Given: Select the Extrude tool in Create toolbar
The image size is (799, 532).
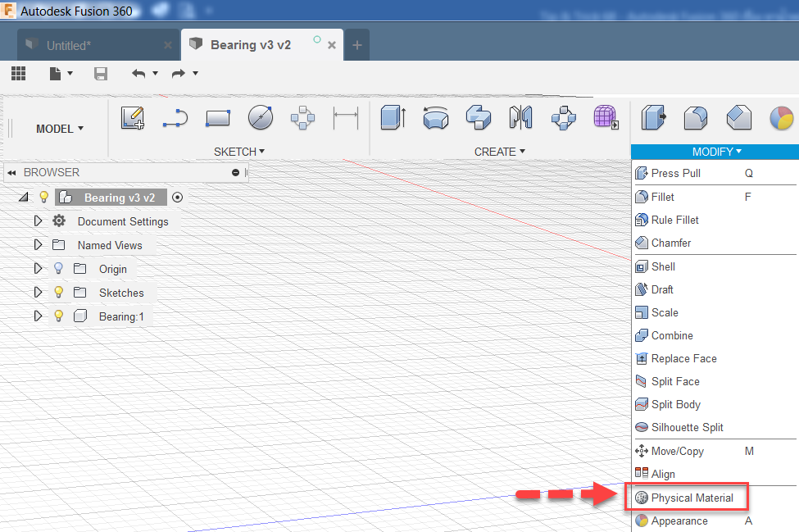Looking at the screenshot, I should click(392, 117).
